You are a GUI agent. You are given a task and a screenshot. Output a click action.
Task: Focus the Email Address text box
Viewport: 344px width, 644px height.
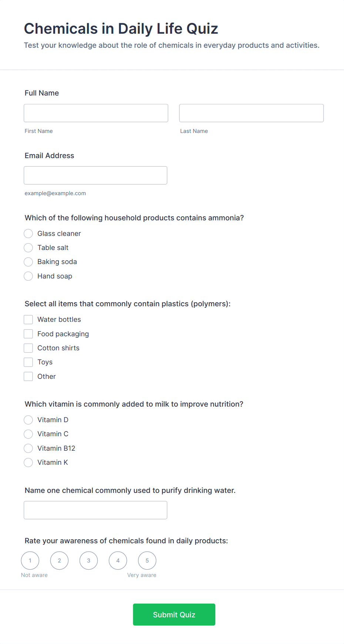[x=95, y=175]
